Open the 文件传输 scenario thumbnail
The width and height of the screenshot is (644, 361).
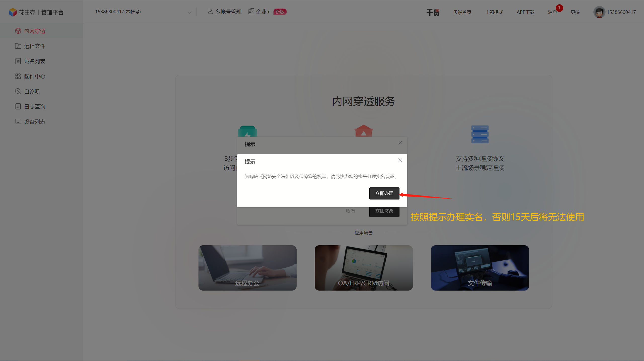[x=480, y=268]
